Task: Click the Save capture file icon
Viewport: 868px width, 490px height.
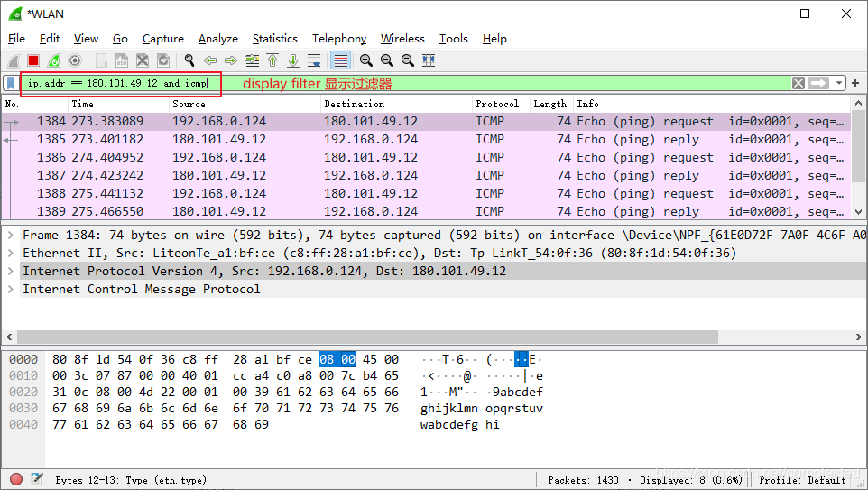Action: point(121,60)
